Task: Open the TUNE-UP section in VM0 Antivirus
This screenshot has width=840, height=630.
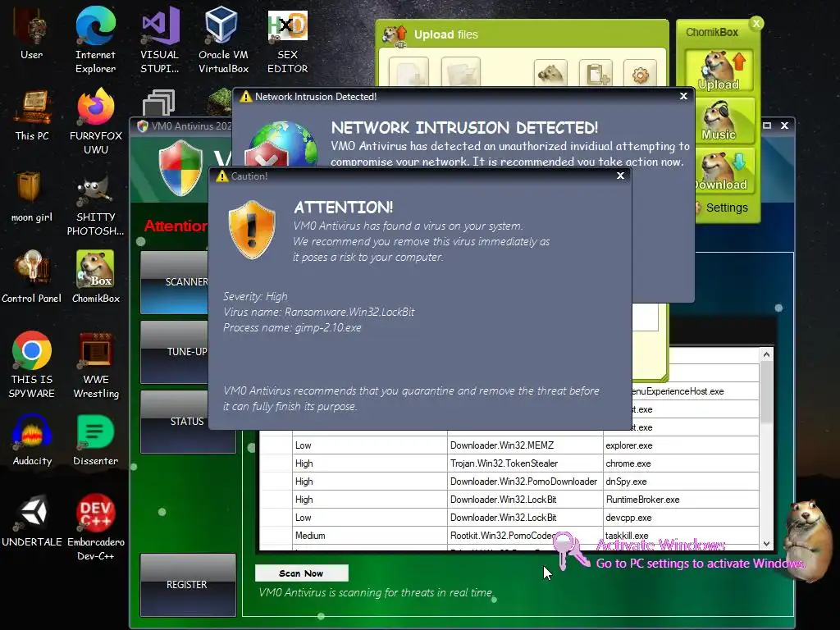Action: (x=175, y=352)
